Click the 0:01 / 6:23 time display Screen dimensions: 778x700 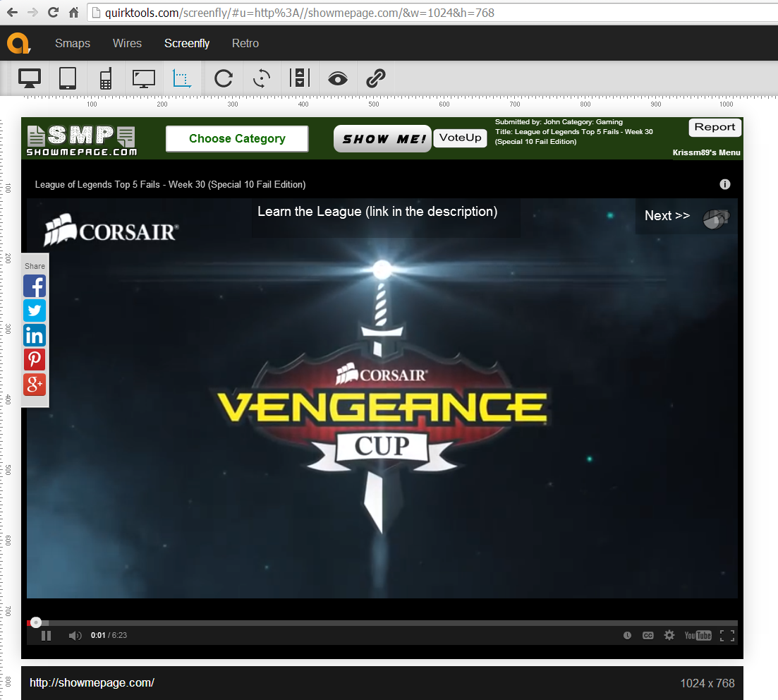pyautogui.click(x=109, y=636)
